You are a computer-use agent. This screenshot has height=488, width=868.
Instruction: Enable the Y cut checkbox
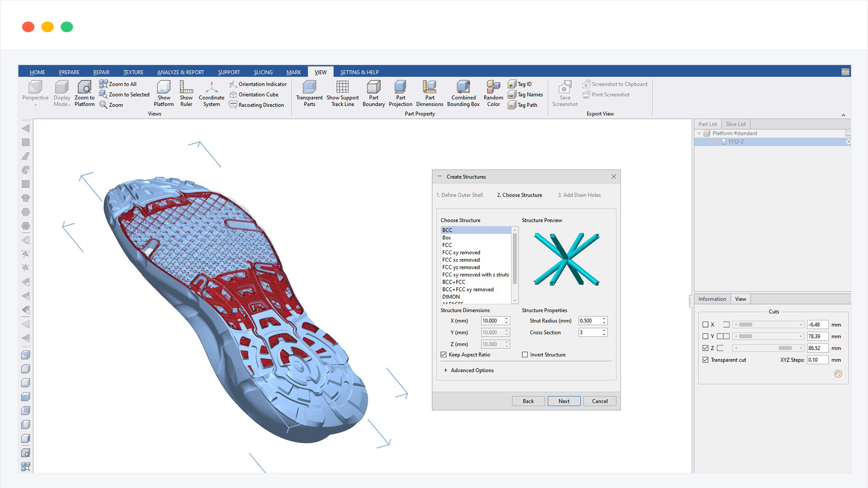[x=705, y=336]
